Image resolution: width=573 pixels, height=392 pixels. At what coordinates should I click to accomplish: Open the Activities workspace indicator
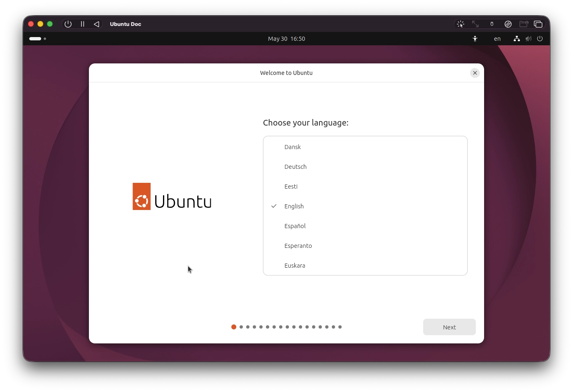[37, 39]
